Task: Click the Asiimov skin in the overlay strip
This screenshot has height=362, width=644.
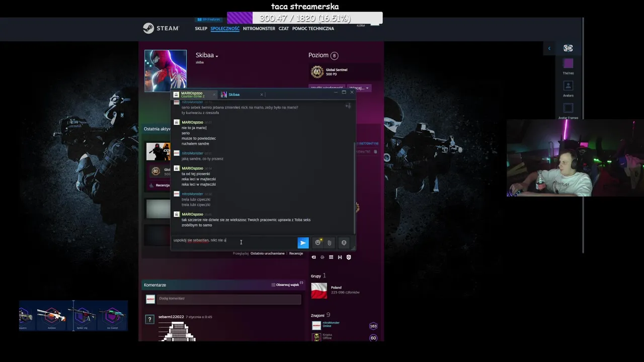Action: pos(51,317)
